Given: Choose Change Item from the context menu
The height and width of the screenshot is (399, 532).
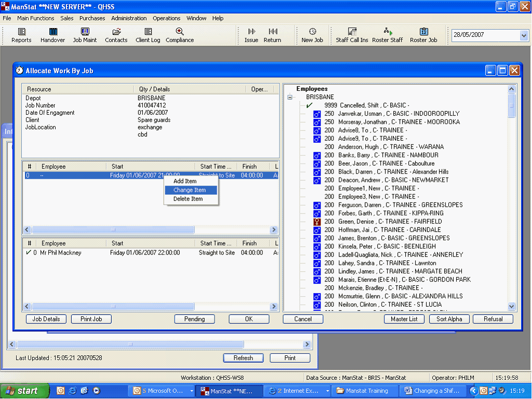Looking at the screenshot, I should click(x=190, y=190).
